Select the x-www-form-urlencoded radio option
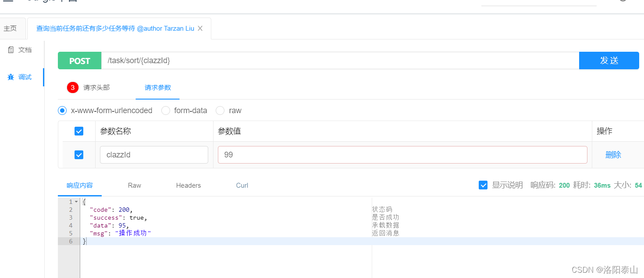 pos(62,110)
